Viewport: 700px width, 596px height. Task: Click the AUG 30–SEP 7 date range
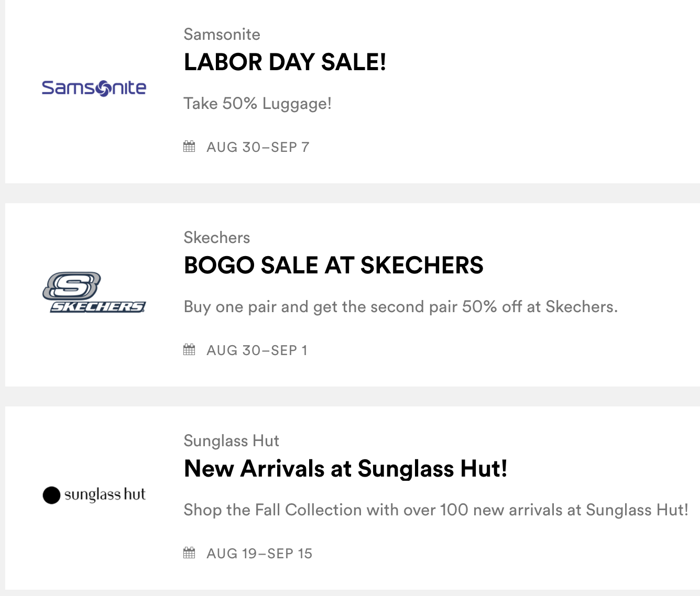click(258, 147)
